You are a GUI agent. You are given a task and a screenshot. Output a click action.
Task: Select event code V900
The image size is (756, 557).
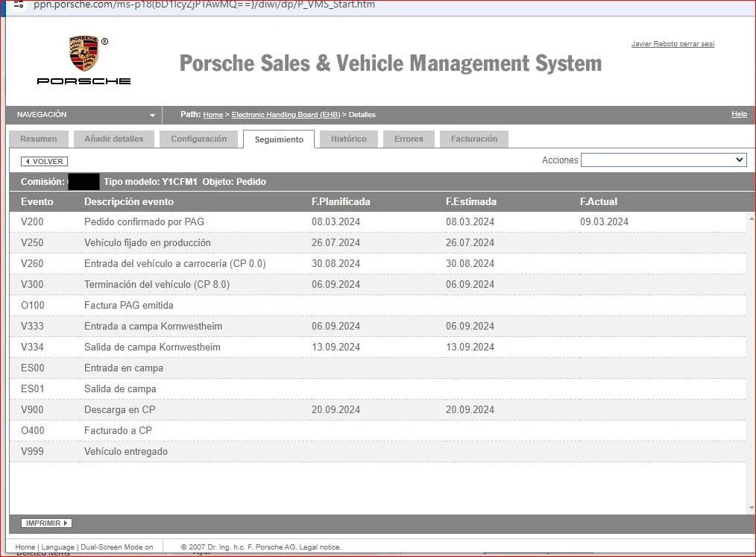(x=32, y=410)
